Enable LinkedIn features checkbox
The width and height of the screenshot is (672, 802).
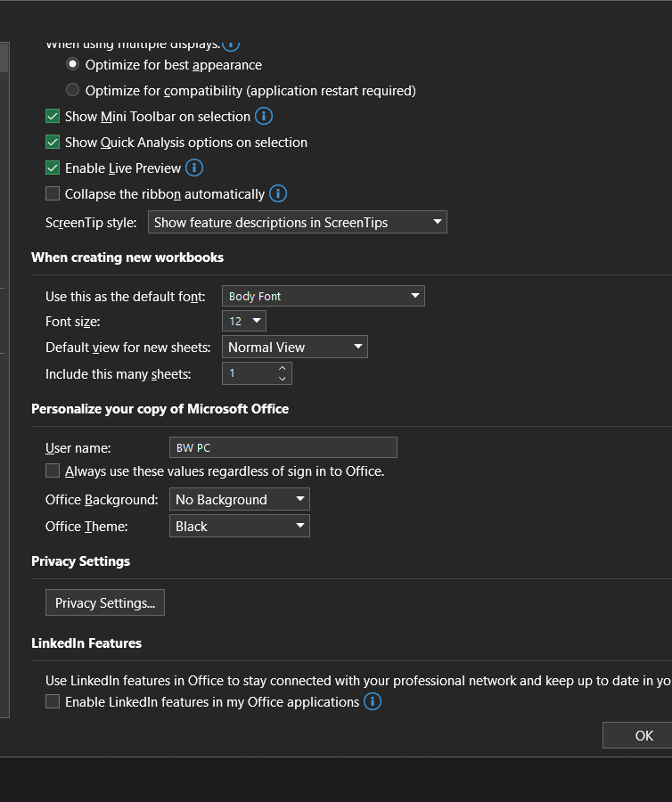click(x=53, y=702)
